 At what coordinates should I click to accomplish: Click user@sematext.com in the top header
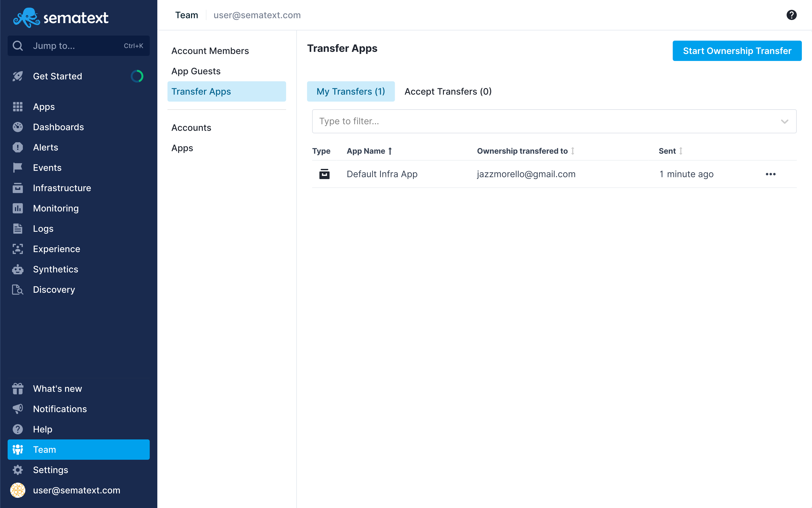pos(257,15)
